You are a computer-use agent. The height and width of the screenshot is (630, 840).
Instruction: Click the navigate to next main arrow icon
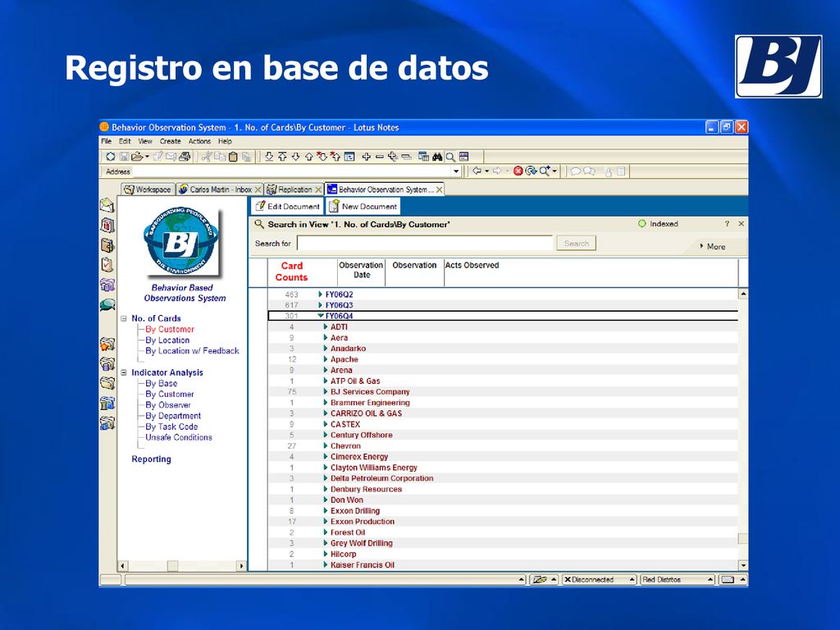tap(269, 157)
